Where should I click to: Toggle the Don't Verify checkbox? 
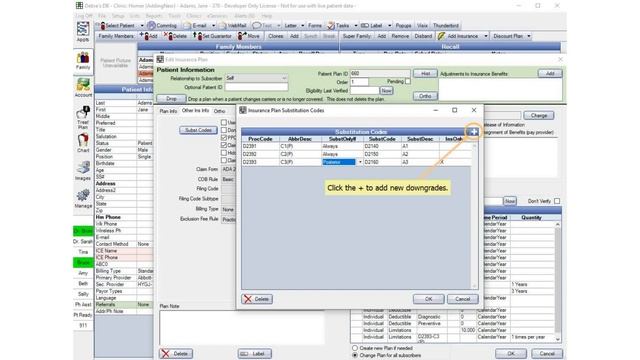(557, 201)
